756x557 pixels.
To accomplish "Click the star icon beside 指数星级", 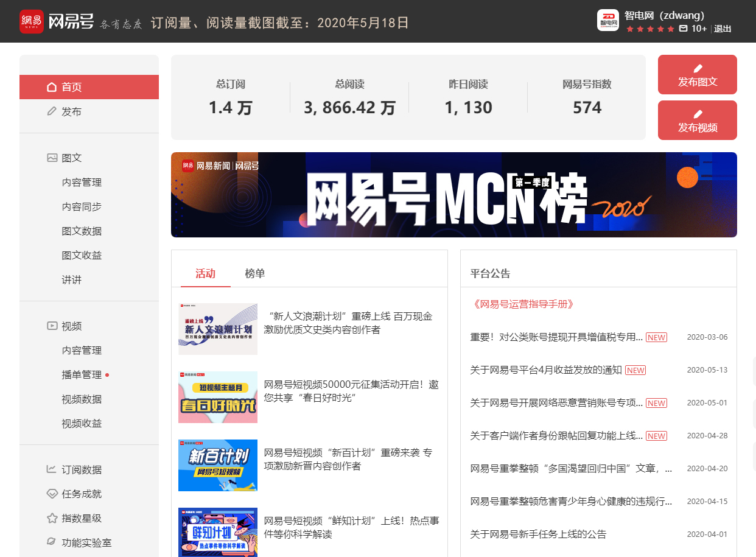I will tap(52, 518).
